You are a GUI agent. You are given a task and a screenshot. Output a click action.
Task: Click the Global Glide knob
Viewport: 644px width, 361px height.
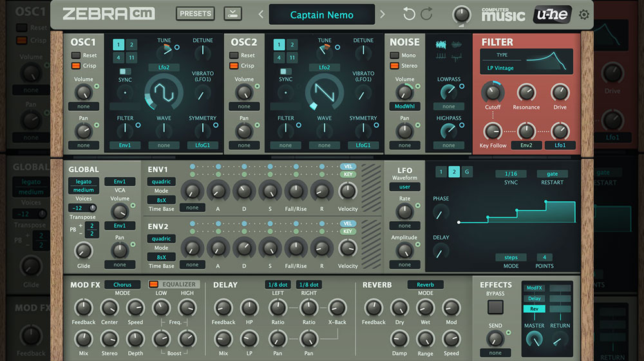tap(83, 251)
